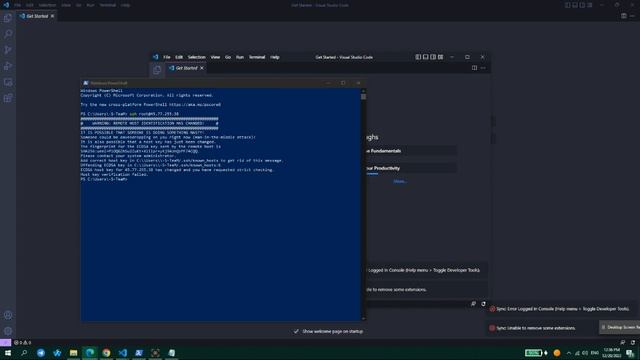The image size is (640, 360).
Task: Open the Productivity walkthrough item
Action: [411, 168]
